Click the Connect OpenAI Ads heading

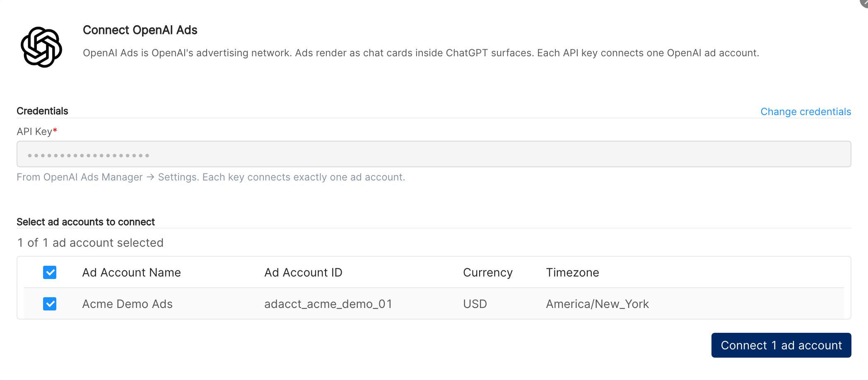pyautogui.click(x=140, y=30)
